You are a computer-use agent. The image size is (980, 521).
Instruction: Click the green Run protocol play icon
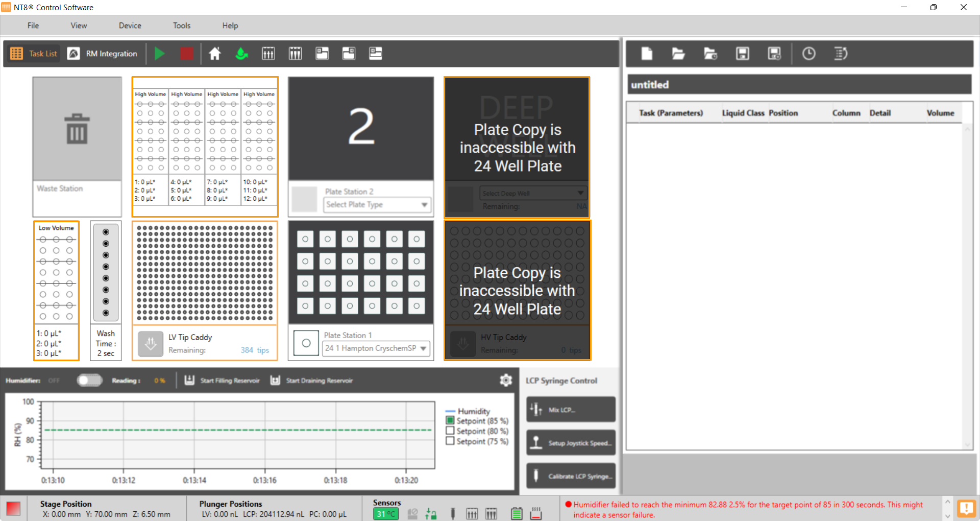pyautogui.click(x=160, y=54)
